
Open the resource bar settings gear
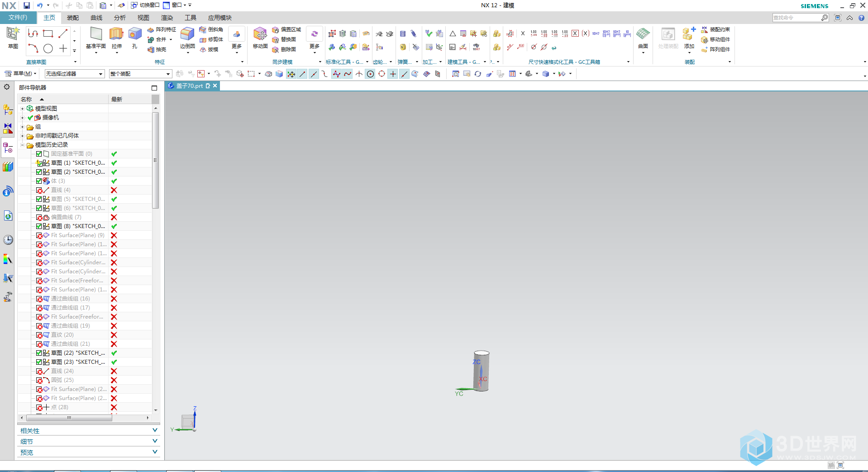pos(7,87)
